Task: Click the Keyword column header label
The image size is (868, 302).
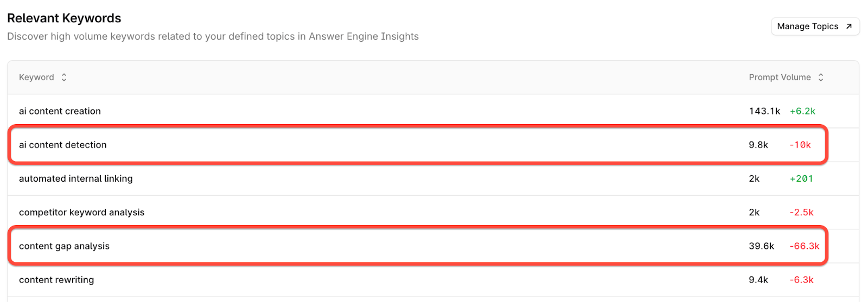Action: pyautogui.click(x=36, y=78)
